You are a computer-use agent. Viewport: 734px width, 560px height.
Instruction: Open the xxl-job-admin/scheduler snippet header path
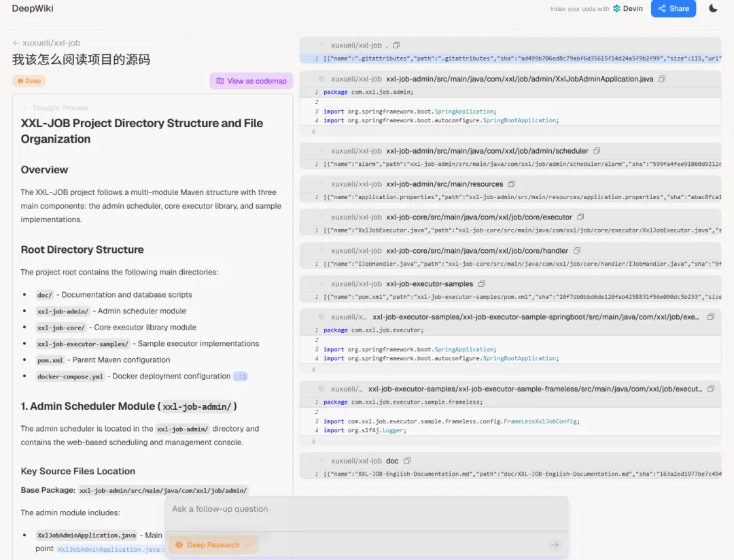click(x=487, y=151)
